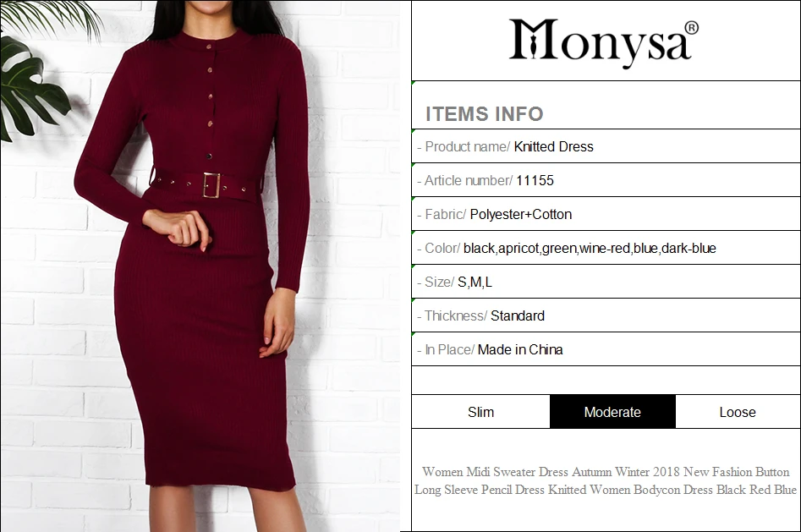Click the S,M,L size row
801x532 pixels.
pyautogui.click(x=606, y=282)
